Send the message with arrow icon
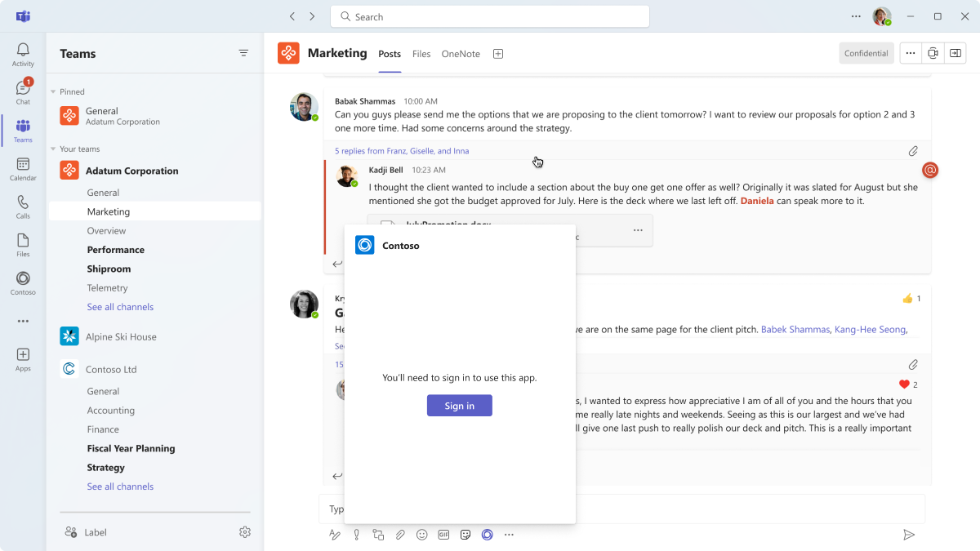 pyautogui.click(x=908, y=535)
